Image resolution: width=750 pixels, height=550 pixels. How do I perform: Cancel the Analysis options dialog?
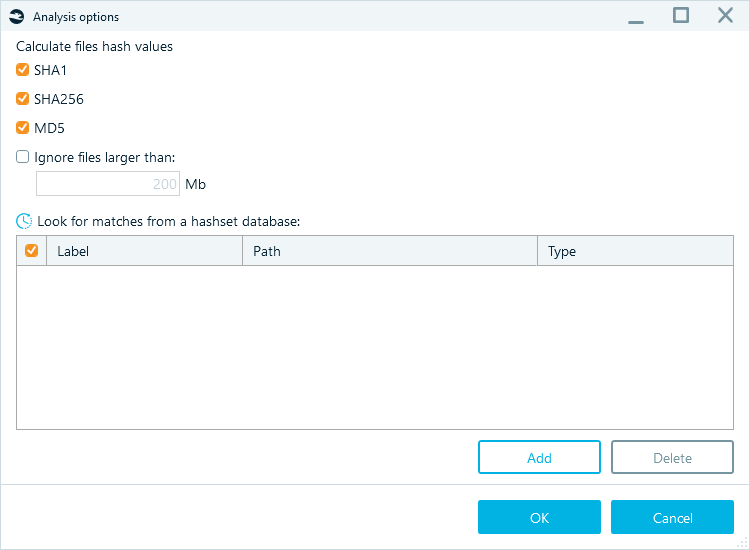point(672,517)
